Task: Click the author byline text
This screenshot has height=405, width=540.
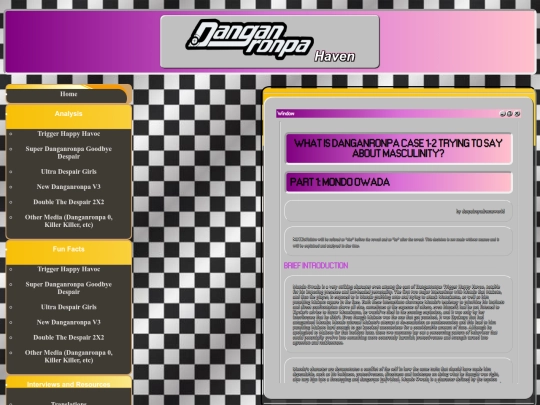Action: (480, 211)
